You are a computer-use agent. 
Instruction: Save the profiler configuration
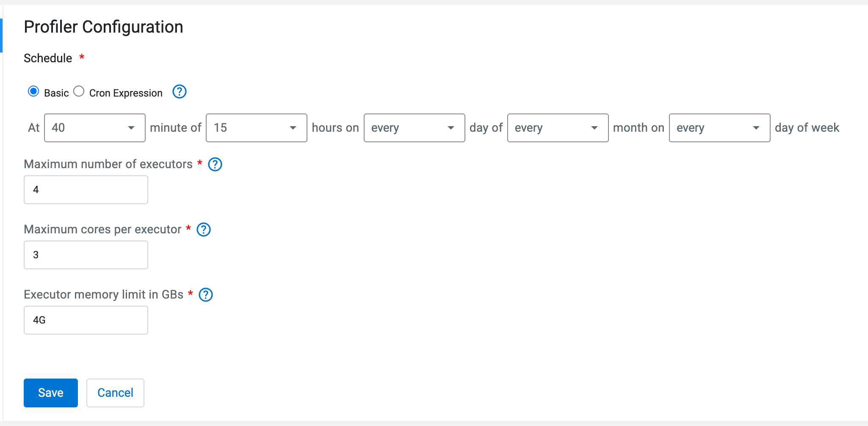click(51, 393)
